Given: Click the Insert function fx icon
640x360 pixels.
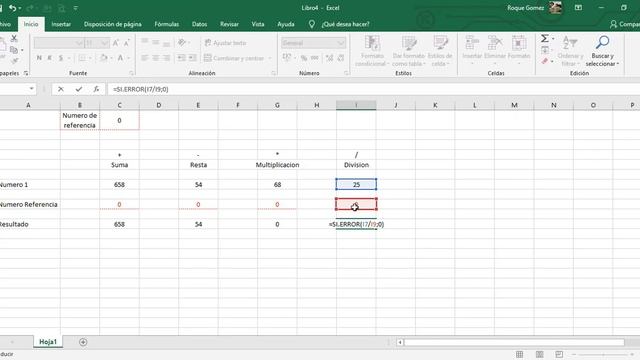Looking at the screenshot, I should tap(96, 89).
